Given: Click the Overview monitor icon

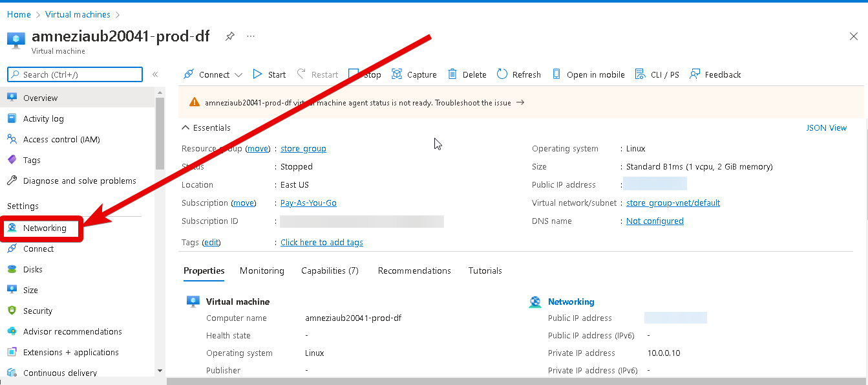Looking at the screenshot, I should [12, 98].
